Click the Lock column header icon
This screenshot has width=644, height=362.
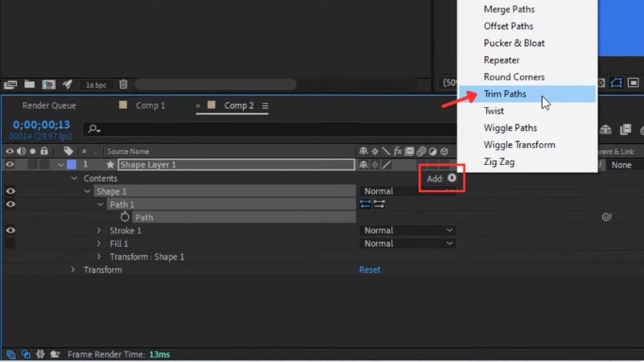coord(44,151)
